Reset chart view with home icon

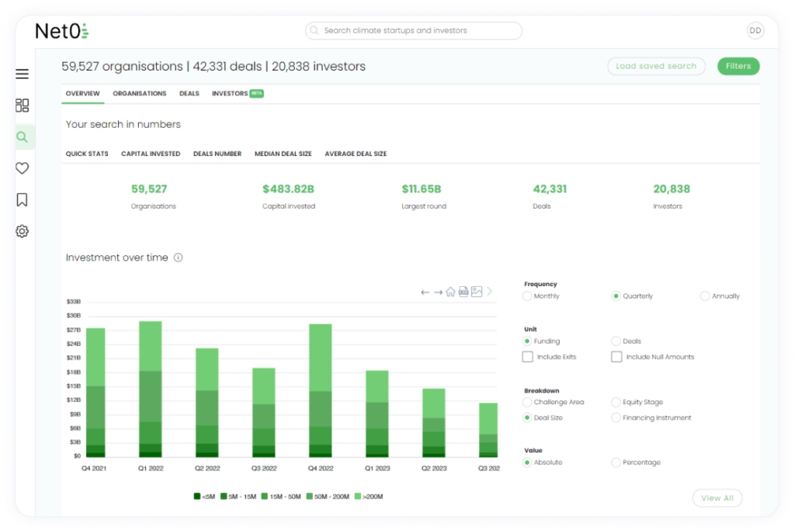click(x=450, y=292)
